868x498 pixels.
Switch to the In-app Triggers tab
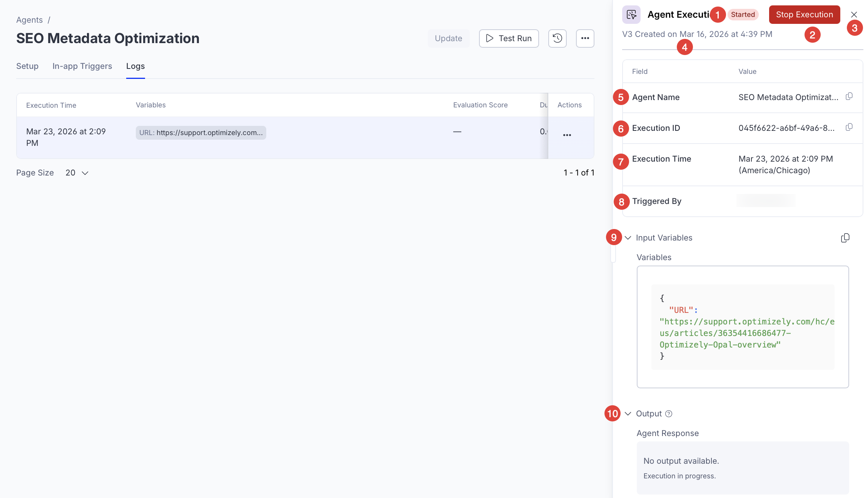click(x=82, y=66)
